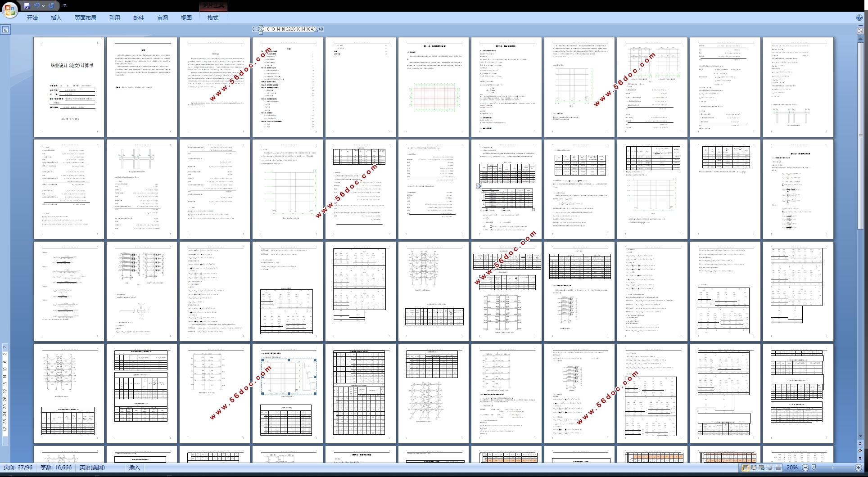The image size is (868, 477).
Task: Open the 页面布局 ribbon tab
Action: click(x=85, y=18)
